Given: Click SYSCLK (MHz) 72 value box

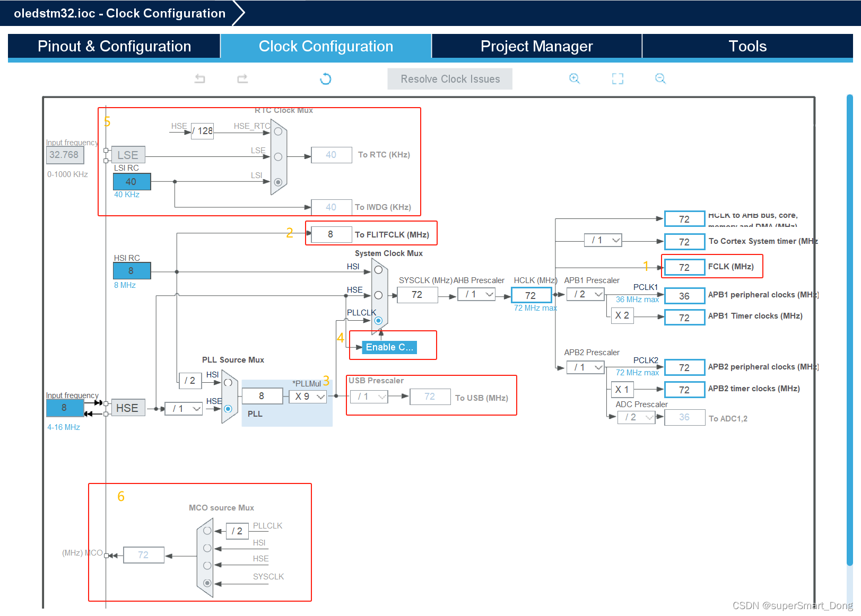Looking at the screenshot, I should pos(418,295).
